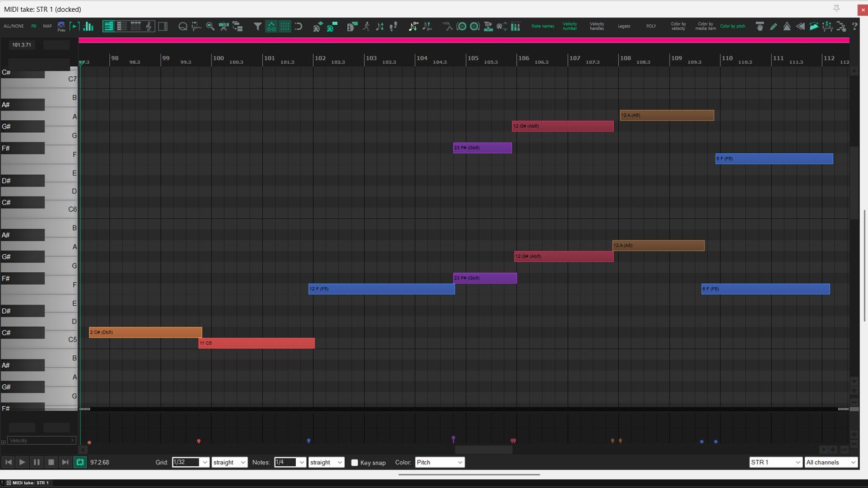
Task: Select Color by velocity option
Action: coord(678,26)
